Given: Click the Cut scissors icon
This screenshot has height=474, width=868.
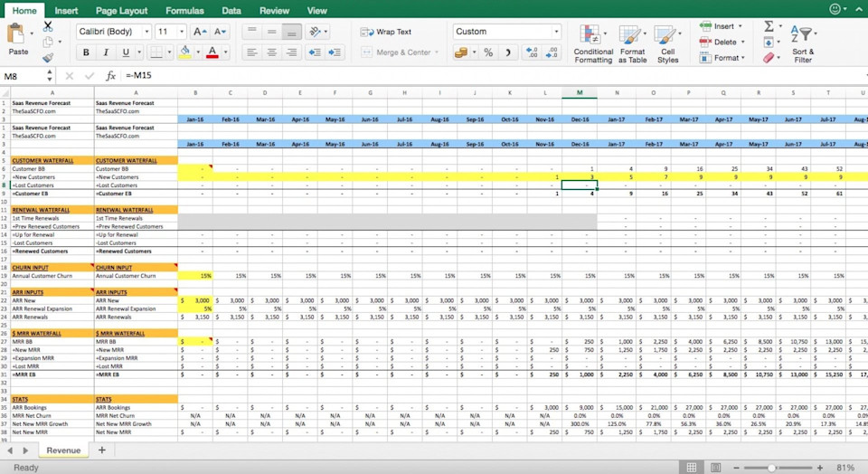Looking at the screenshot, I should (48, 26).
